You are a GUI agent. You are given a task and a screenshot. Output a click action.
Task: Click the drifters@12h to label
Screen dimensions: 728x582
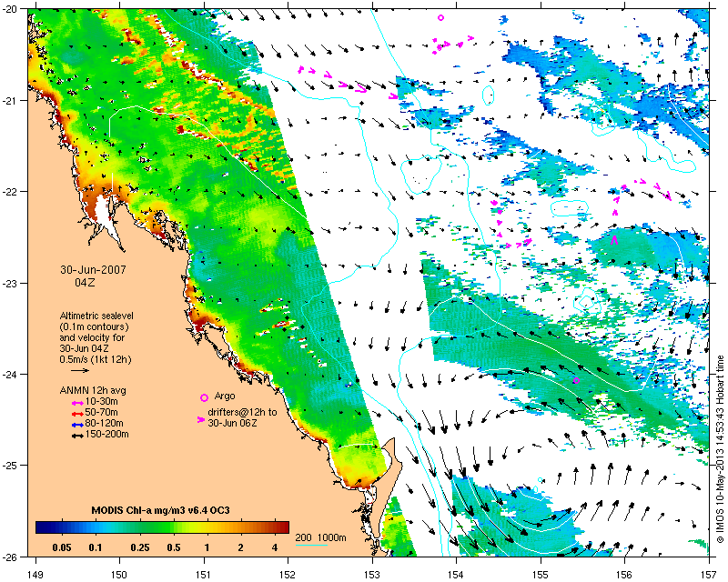[x=242, y=412]
